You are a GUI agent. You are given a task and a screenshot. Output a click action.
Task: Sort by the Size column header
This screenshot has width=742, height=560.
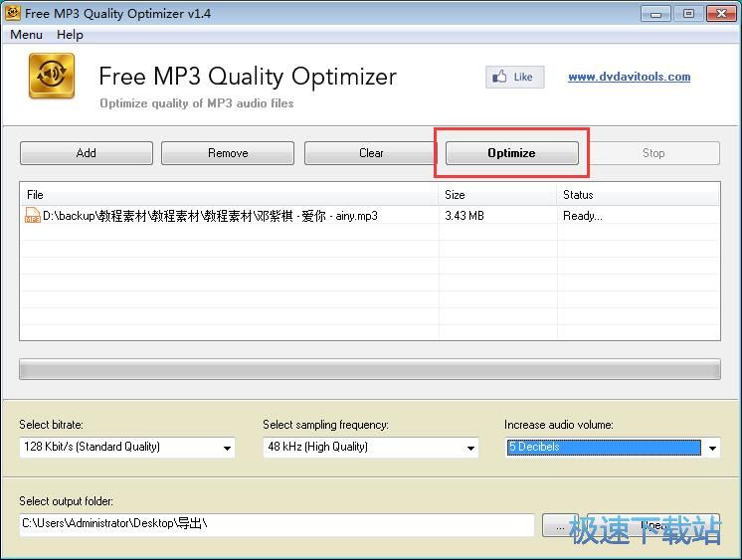(497, 195)
